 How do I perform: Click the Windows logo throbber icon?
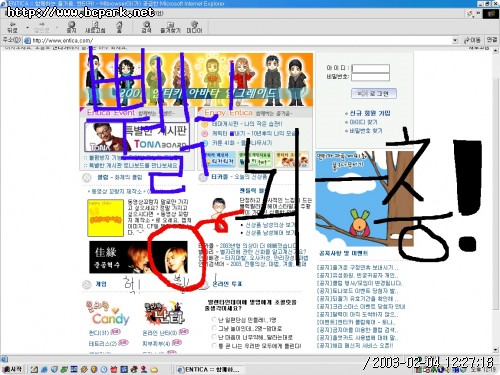coord(491,14)
